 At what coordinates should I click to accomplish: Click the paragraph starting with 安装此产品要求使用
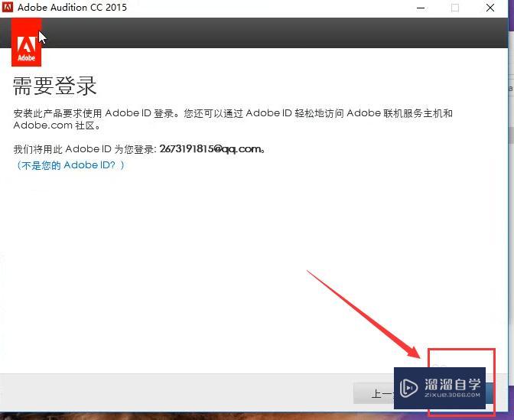[x=233, y=119]
